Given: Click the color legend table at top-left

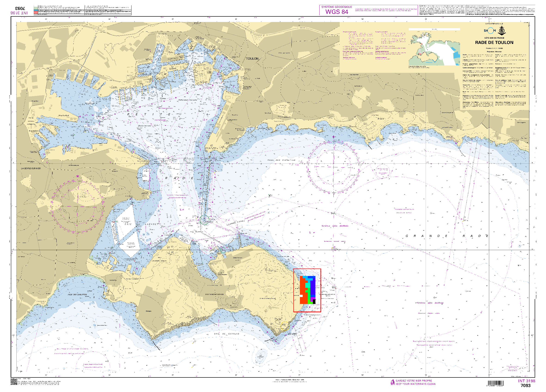Looking at the screenshot, I should tap(82, 10).
